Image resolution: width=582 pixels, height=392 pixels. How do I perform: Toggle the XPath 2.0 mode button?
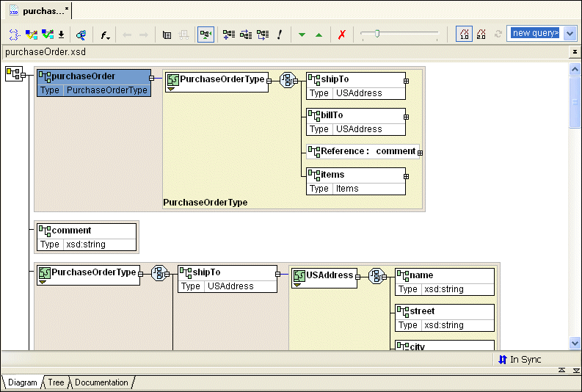click(481, 34)
